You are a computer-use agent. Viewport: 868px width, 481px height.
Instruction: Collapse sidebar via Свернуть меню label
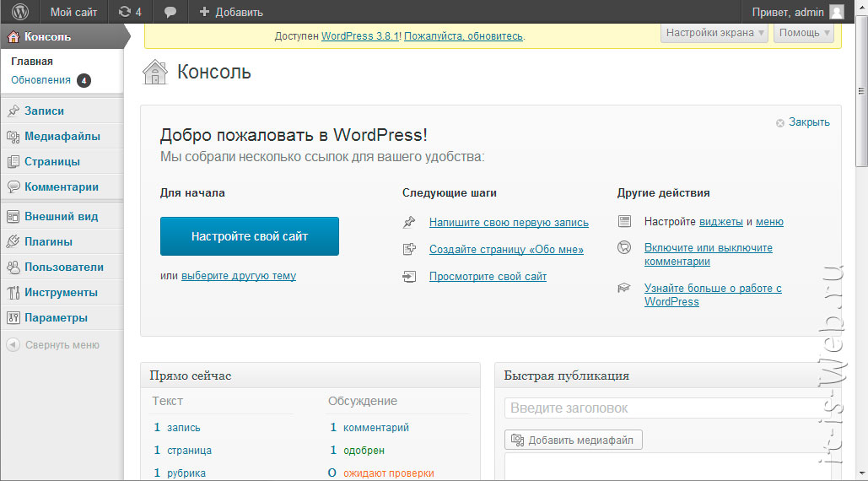click(62, 345)
